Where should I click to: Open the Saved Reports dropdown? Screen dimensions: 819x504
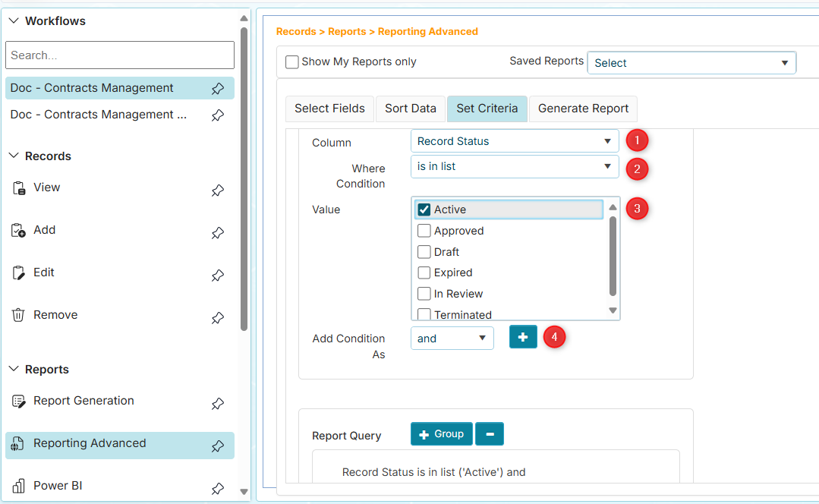click(691, 63)
